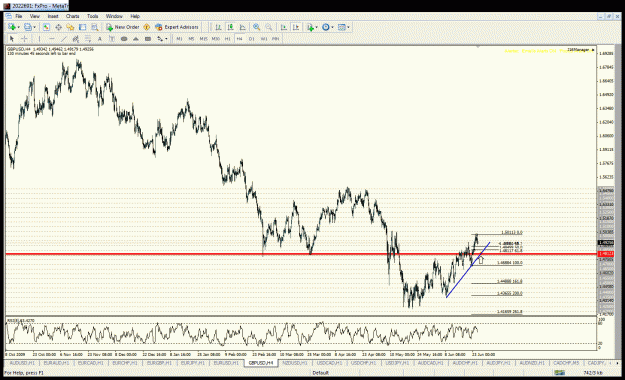Viewport: 625px width, 380px height.
Task: Expand the Profiles dropdown arrow
Action: [34, 27]
